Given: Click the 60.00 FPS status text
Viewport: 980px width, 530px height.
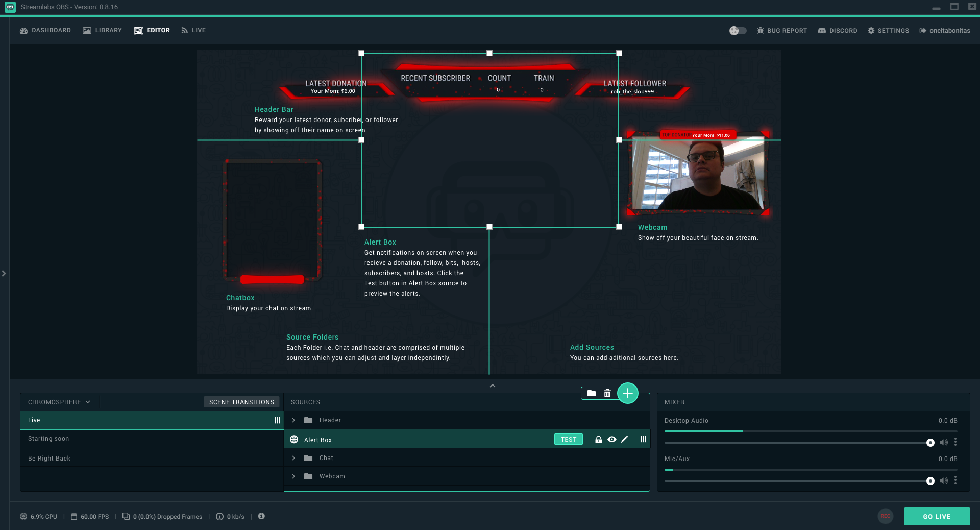Looking at the screenshot, I should pyautogui.click(x=95, y=517).
